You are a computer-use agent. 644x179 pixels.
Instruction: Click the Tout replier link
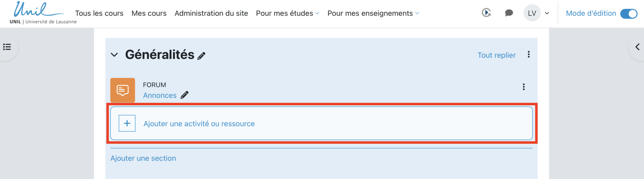tap(496, 55)
